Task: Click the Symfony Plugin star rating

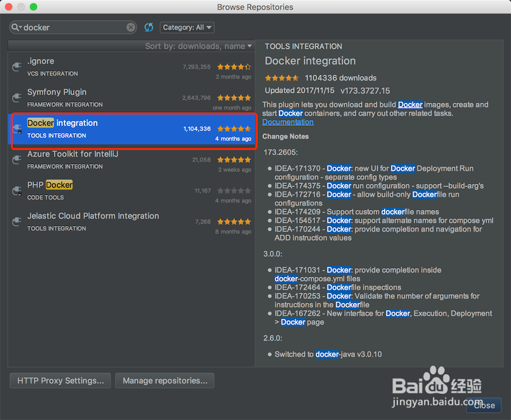Action: tap(234, 98)
